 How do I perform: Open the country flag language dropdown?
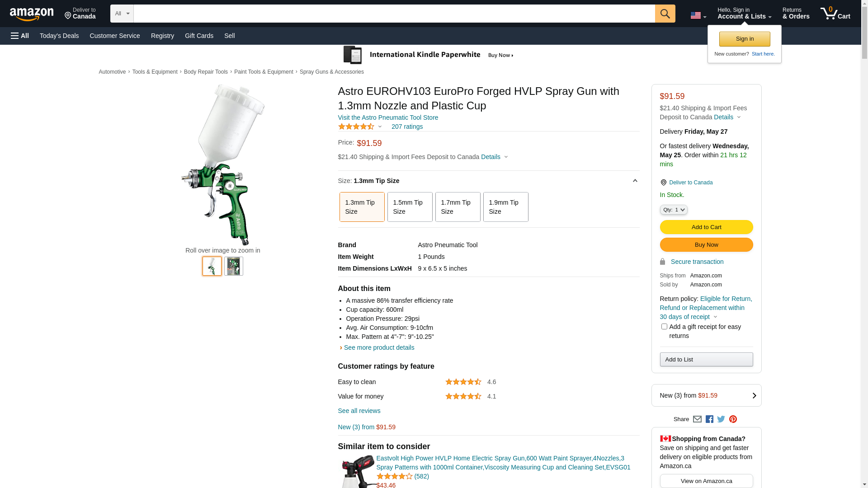698,15
